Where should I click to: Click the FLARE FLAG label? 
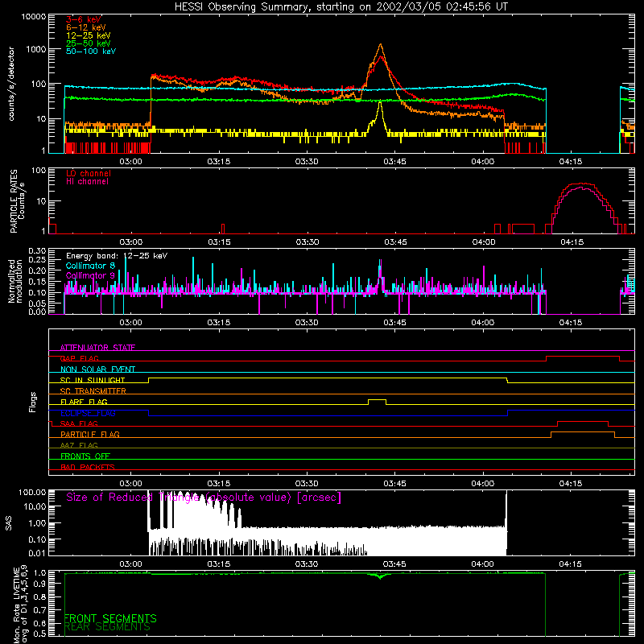[84, 402]
